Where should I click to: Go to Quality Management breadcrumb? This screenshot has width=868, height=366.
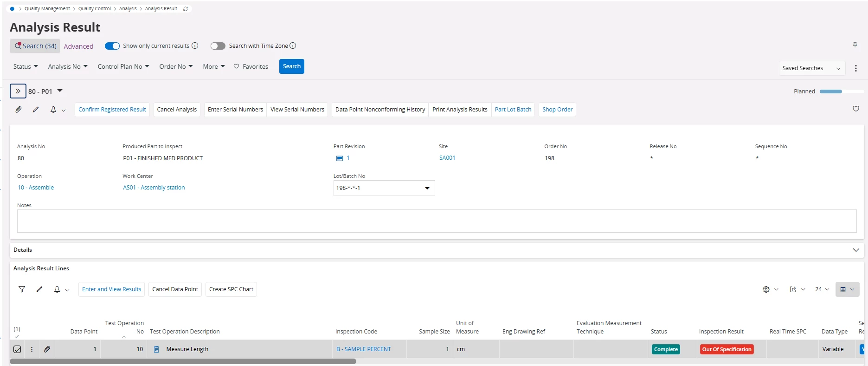47,9
